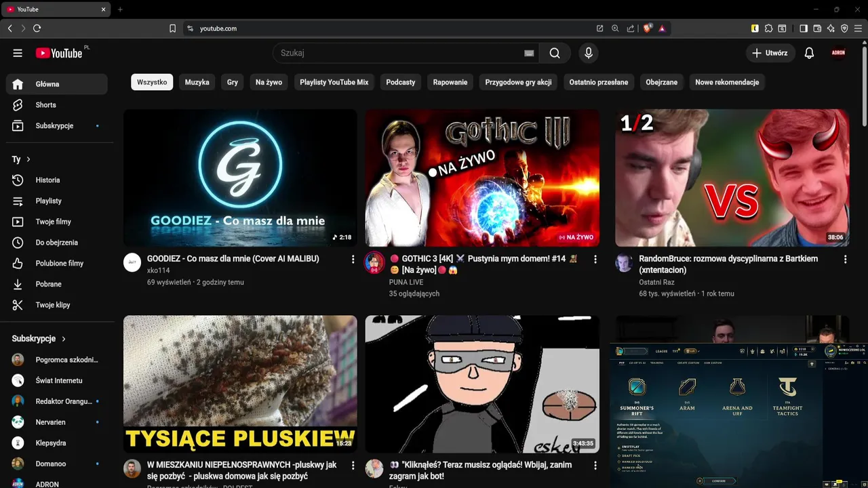Open Polubione filmy in the sidebar
This screenshot has width=868, height=488.
(x=57, y=264)
